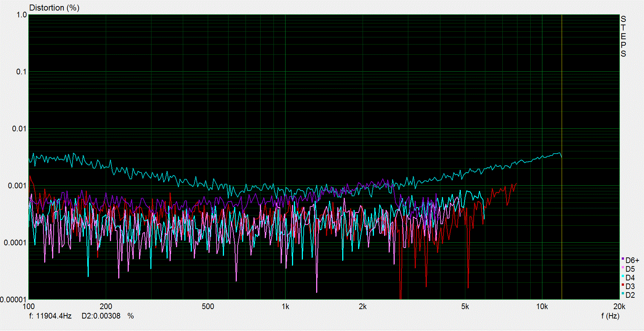644x331 pixels.
Task: Click the purple D6+ legend color marker
Action: point(622,259)
